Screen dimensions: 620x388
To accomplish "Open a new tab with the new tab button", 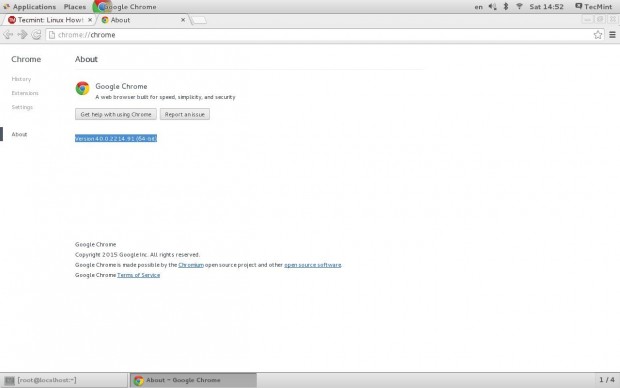I will [x=199, y=20].
